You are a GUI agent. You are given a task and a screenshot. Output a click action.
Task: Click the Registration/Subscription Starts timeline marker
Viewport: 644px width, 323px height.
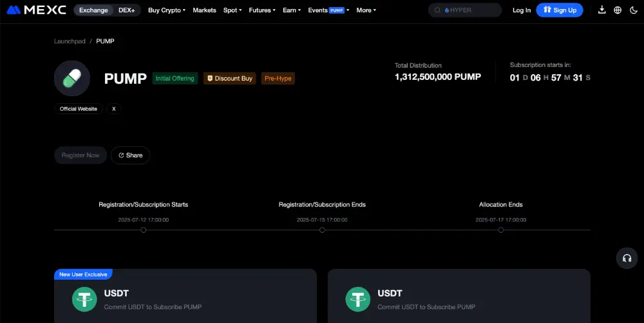144,230
